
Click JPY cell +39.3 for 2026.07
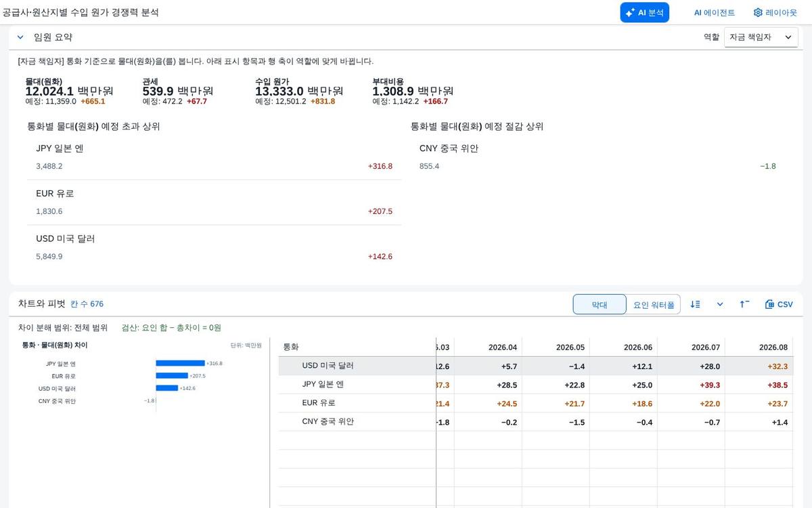pos(691,385)
